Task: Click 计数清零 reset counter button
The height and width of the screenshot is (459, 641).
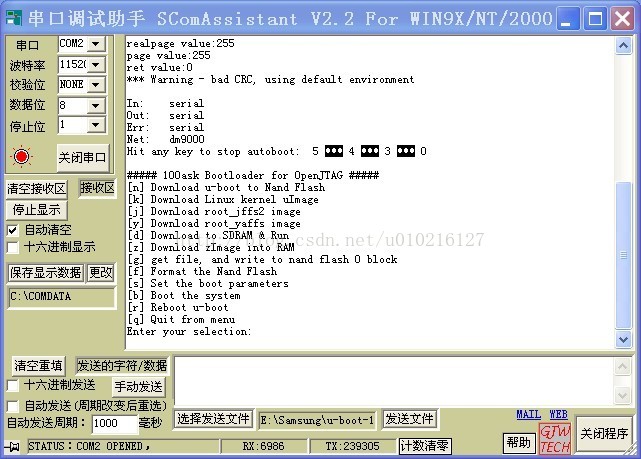Action: pos(424,446)
